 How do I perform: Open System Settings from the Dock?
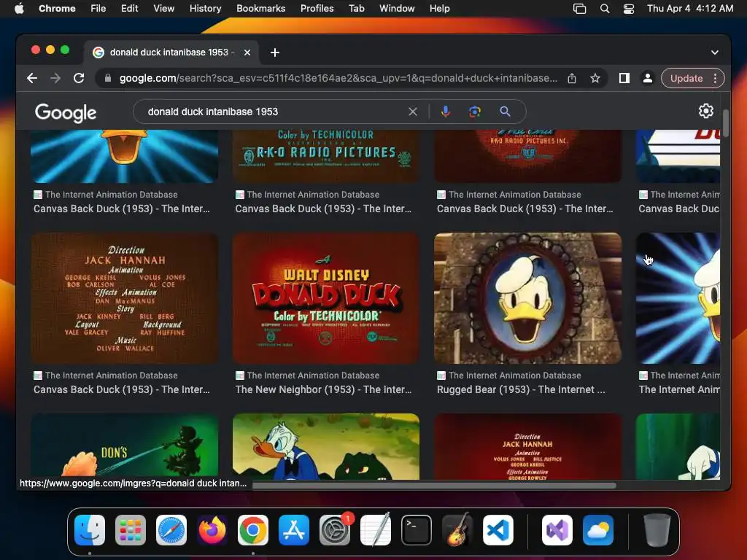coord(335,530)
